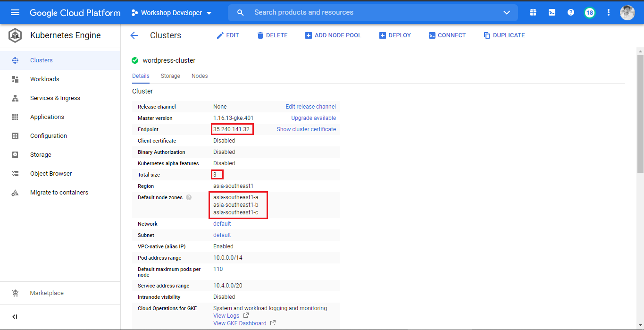
Task: Click the master version 1.16.13-gke.401
Action: point(234,118)
